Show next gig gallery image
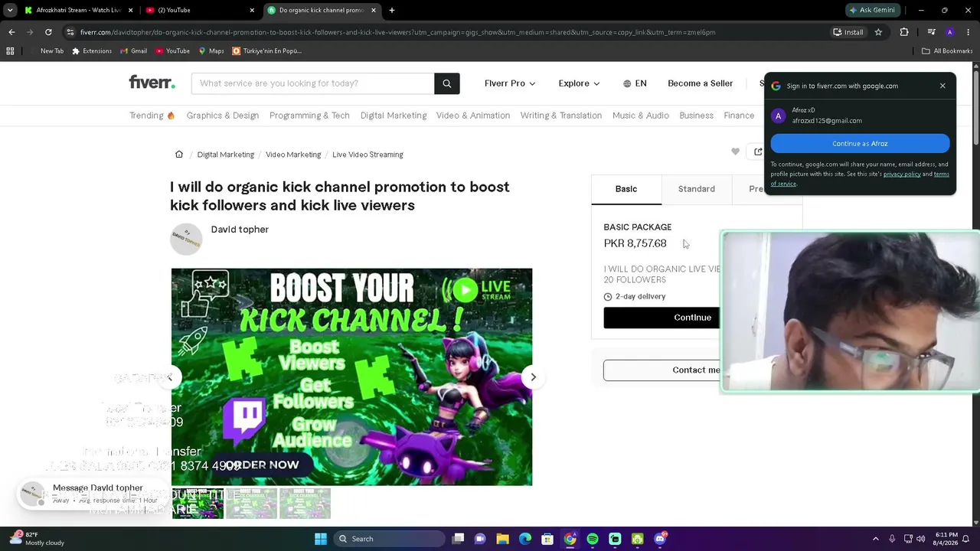Screen dimensions: 980x551 [x=533, y=377]
